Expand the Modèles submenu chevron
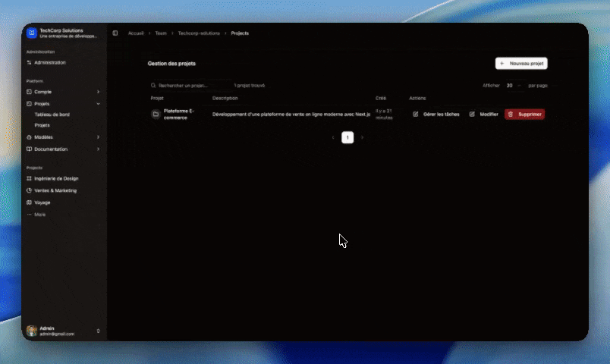This screenshot has height=364, width=610. [98, 137]
